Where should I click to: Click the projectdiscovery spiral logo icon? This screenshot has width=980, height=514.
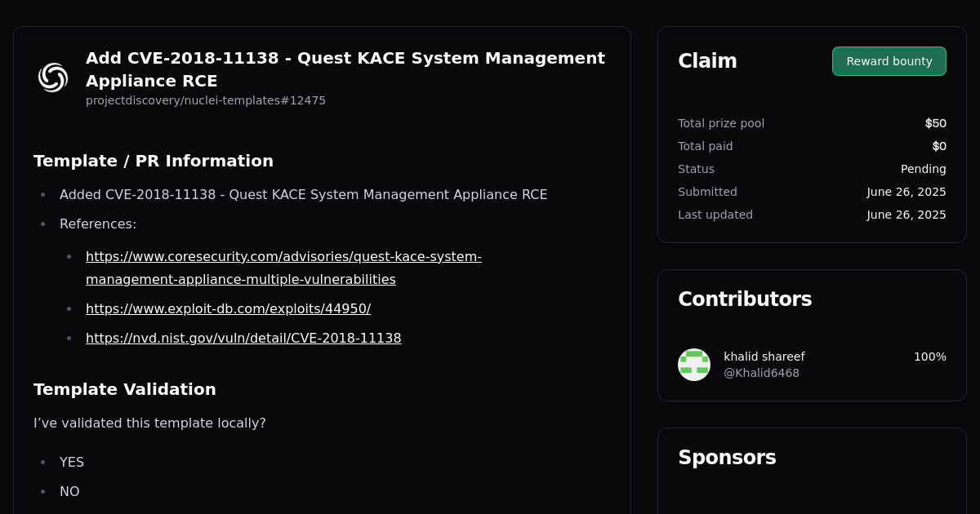coord(52,78)
